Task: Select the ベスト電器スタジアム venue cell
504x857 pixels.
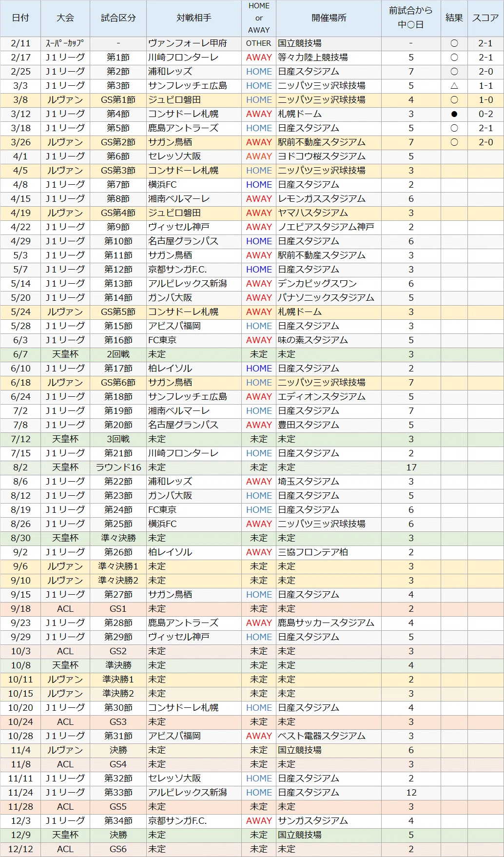Action: coord(329,736)
